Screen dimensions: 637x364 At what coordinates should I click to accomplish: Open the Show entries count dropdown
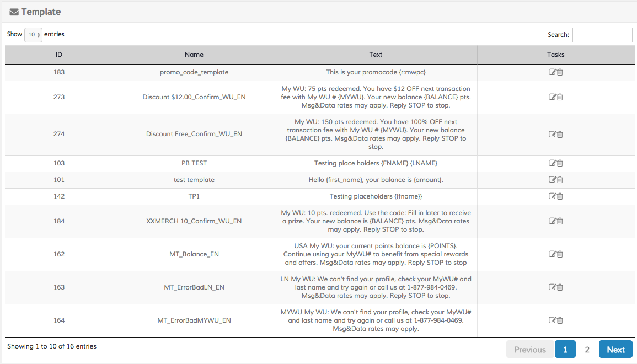pos(33,35)
